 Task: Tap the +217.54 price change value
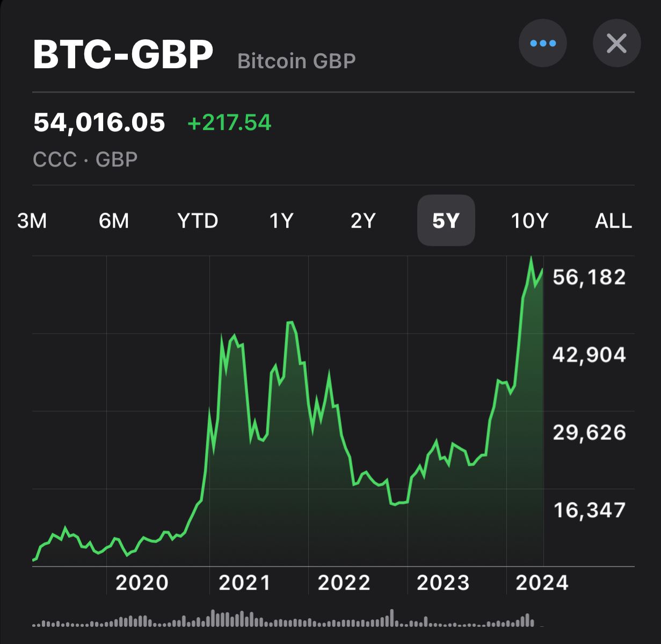pos(229,122)
